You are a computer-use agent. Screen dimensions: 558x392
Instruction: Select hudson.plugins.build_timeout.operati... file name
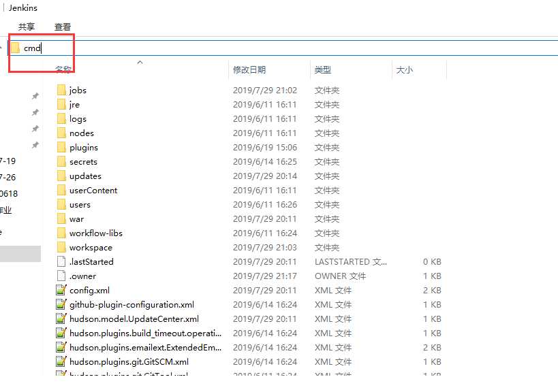tap(145, 333)
